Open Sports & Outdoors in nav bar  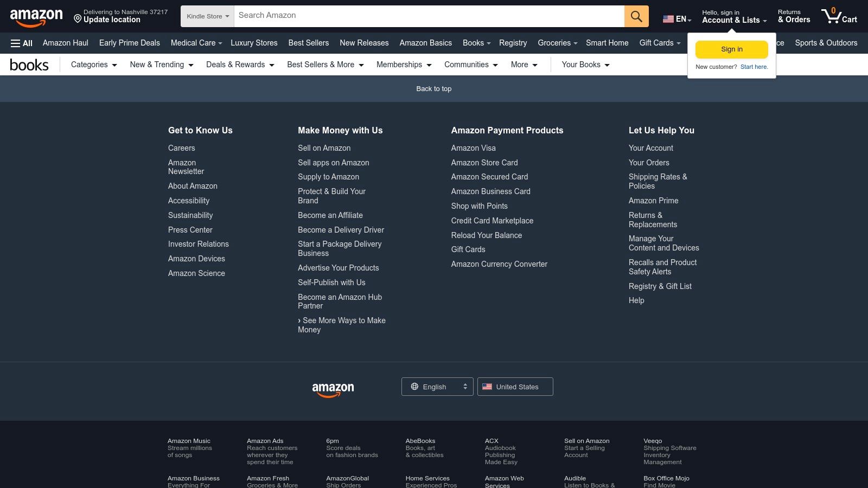tap(826, 43)
